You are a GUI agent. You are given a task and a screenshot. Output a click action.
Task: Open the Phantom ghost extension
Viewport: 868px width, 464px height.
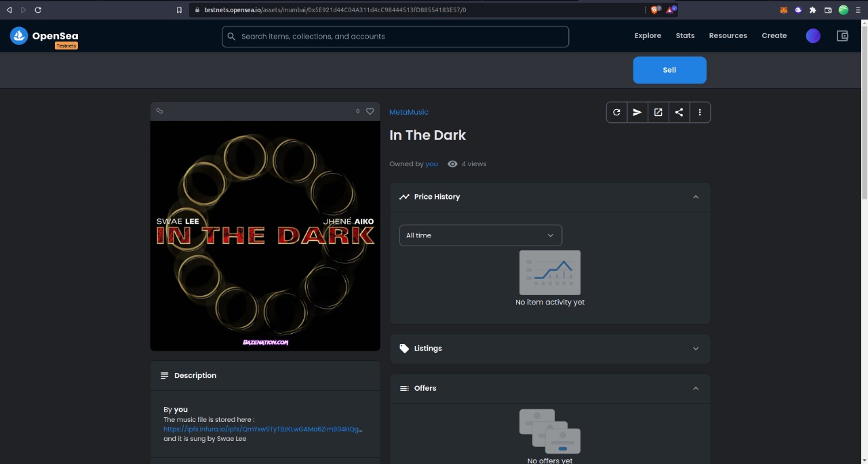[798, 10]
